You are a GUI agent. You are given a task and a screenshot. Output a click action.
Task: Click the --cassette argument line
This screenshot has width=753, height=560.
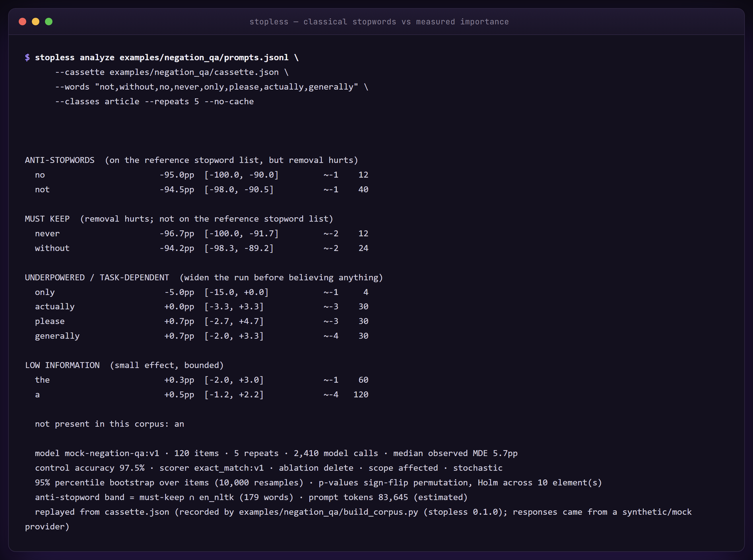click(x=172, y=72)
